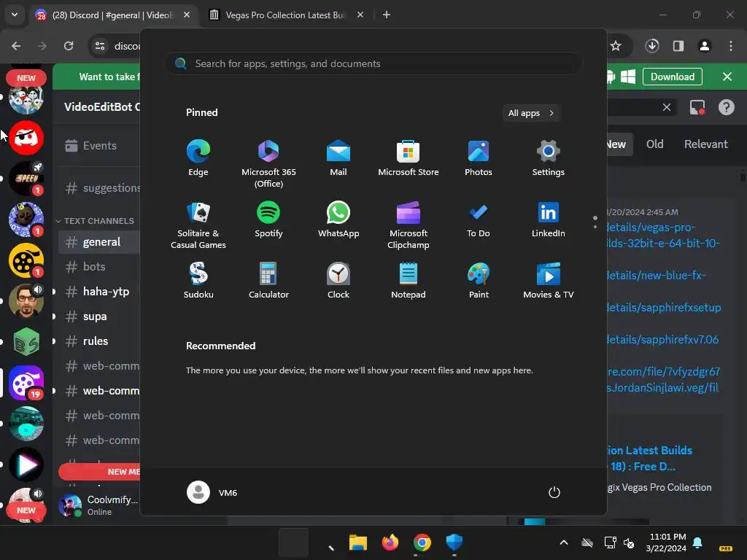Open the sapphirefxv7.06 link
Viewport: 747px width, 560px height.
point(662,340)
